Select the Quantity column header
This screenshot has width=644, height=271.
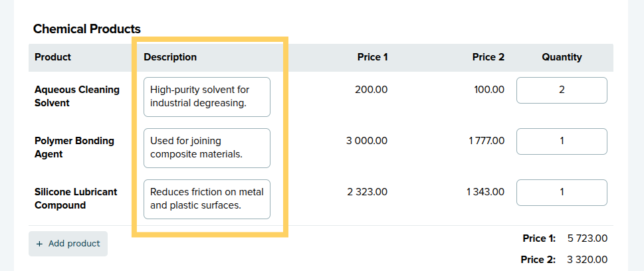click(x=562, y=57)
